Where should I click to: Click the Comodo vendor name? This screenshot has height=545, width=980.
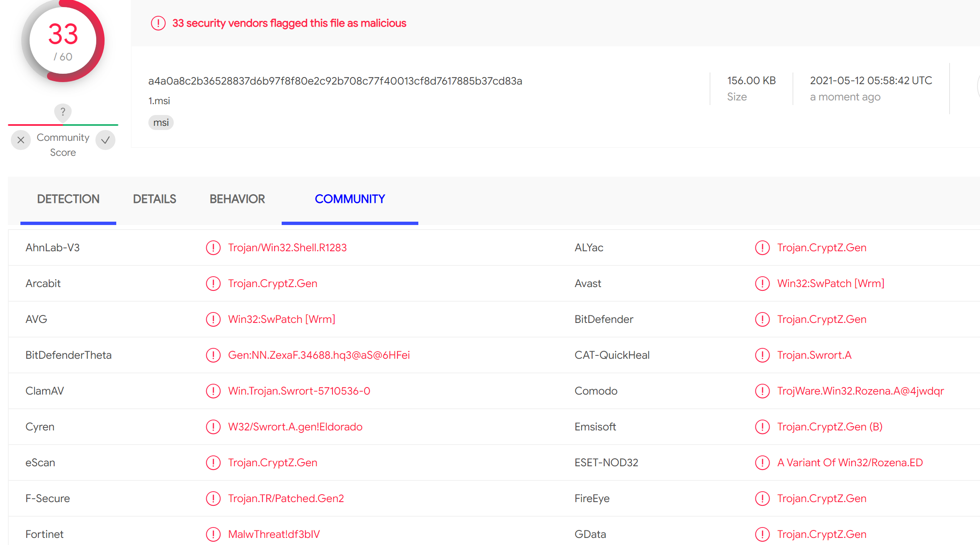(596, 391)
